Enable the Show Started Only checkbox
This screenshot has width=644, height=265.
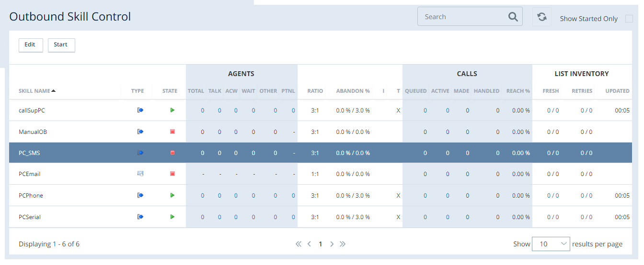click(629, 19)
